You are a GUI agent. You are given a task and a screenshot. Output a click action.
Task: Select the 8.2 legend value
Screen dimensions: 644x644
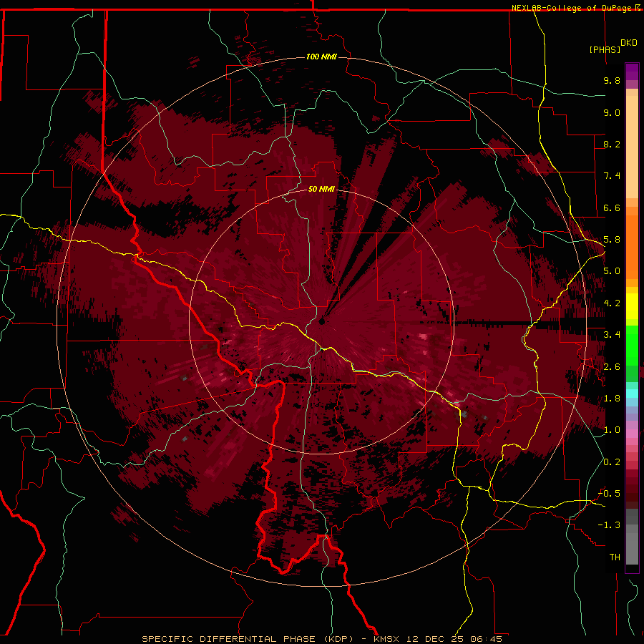(x=612, y=144)
